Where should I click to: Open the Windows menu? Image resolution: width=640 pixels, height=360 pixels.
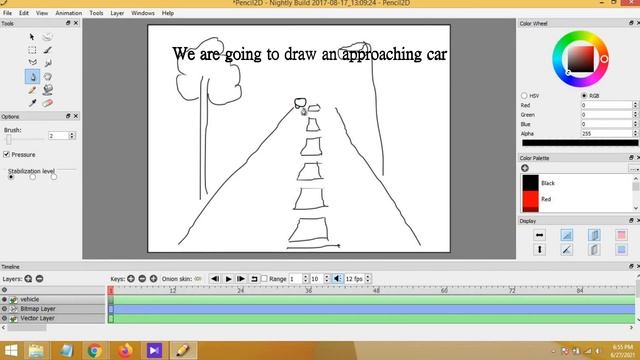[x=143, y=13]
